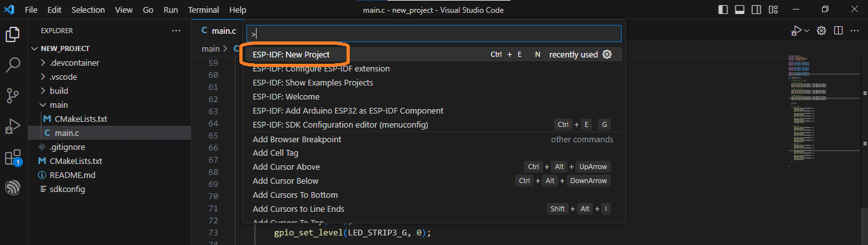Open the Explorer view in activity bar
The width and height of the screenshot is (868, 245).
13,34
